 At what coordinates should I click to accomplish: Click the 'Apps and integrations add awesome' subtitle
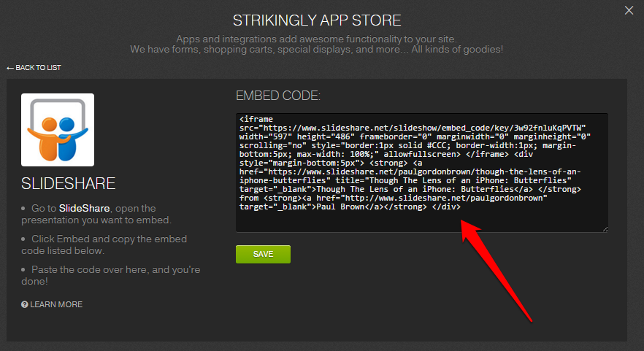tap(316, 39)
